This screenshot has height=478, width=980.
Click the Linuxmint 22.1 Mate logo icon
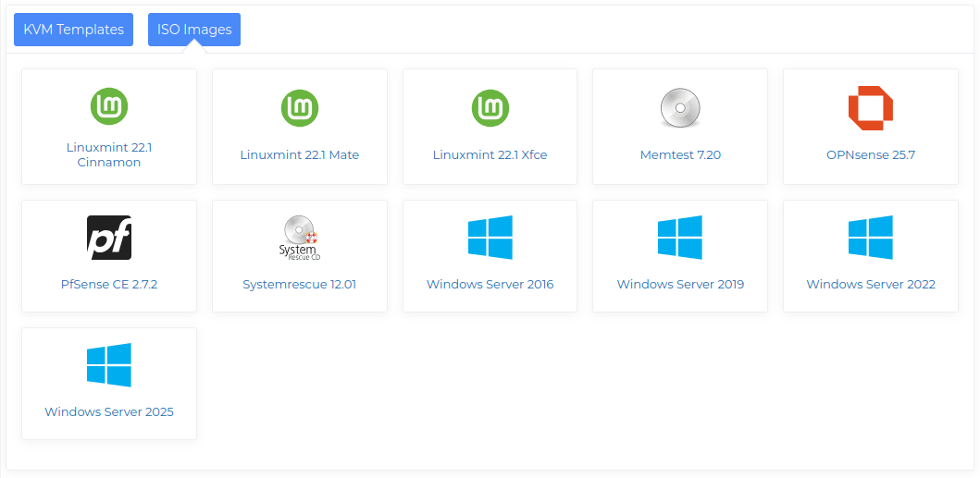(x=300, y=107)
